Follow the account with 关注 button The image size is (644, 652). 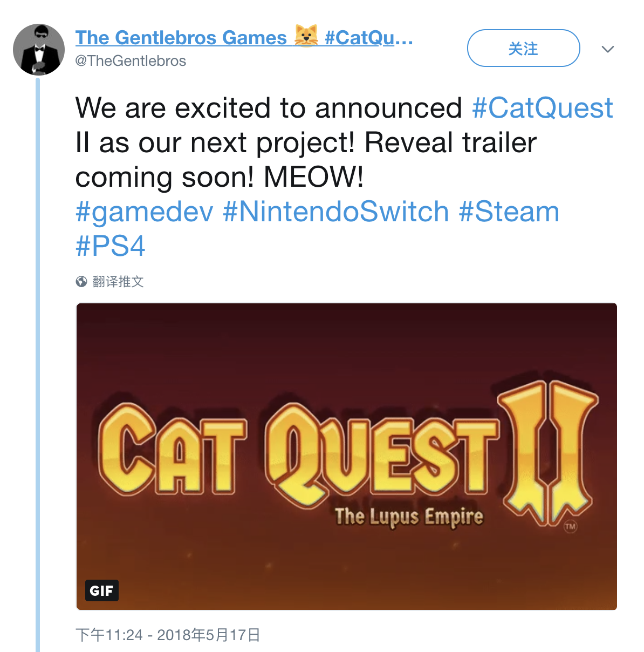click(x=523, y=49)
